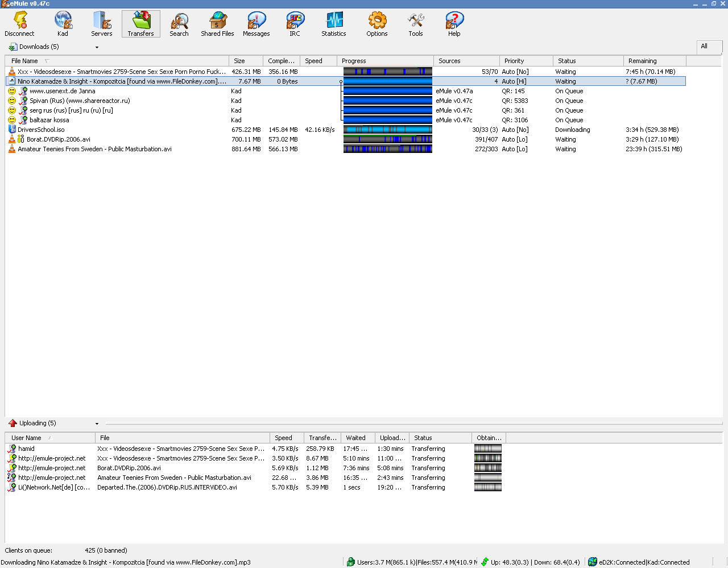
Task: Click the Downloads green arrow icon
Action: tap(13, 47)
